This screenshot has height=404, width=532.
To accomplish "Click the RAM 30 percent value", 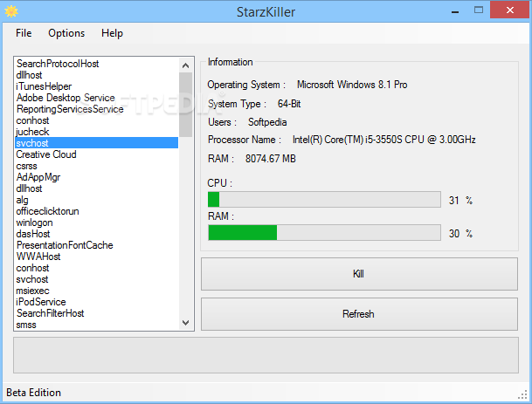I will pyautogui.click(x=454, y=234).
